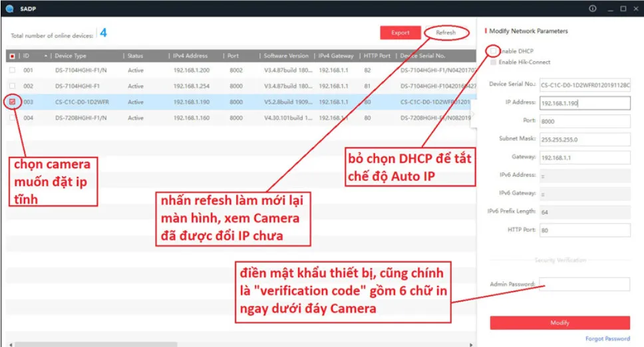Image resolution: width=644 pixels, height=347 pixels.
Task: Click the IP Address input field
Action: 585,103
